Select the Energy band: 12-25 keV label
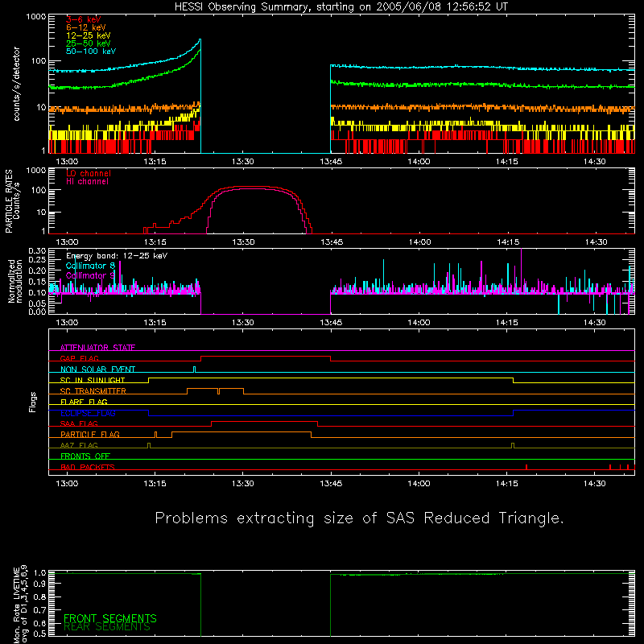644x644 pixels. click(x=117, y=256)
